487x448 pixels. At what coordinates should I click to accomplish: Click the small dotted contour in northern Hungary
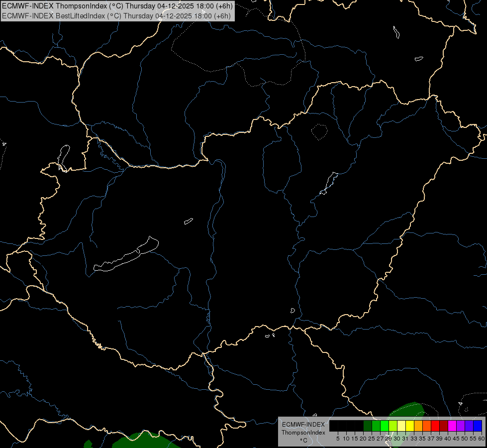(319, 132)
